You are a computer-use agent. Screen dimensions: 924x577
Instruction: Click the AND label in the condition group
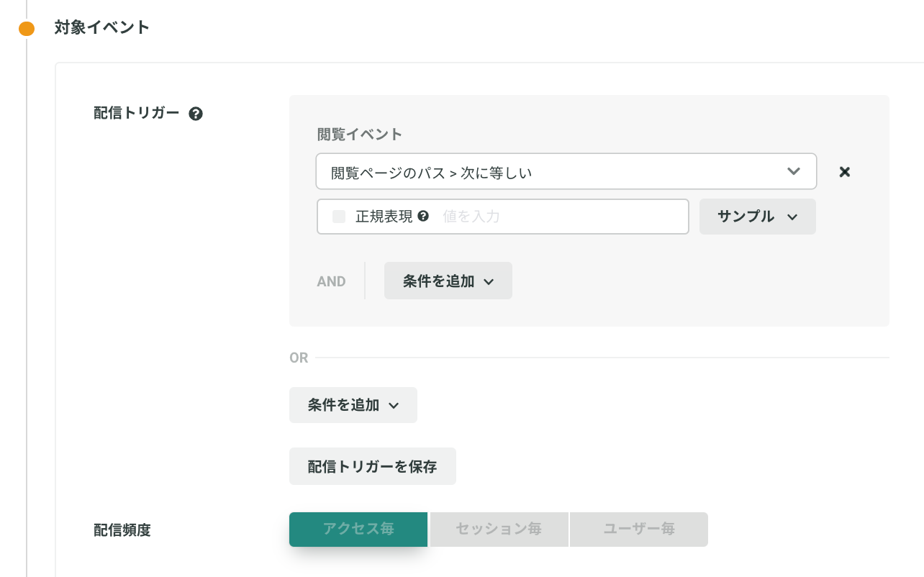click(x=332, y=281)
